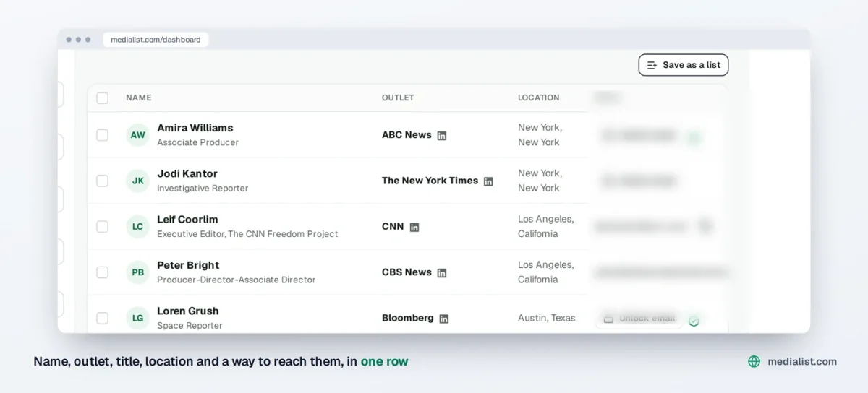Check the box for Jodi Kantor
Viewport: 868px width, 393px height.
click(x=103, y=181)
